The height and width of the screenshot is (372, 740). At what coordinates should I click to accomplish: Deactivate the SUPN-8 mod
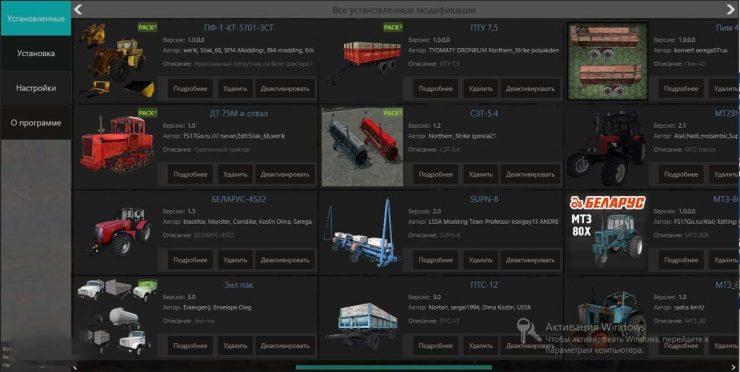tap(530, 260)
